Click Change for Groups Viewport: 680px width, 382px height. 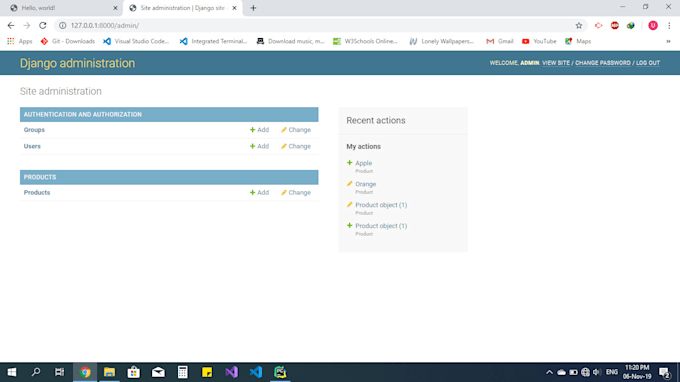296,130
